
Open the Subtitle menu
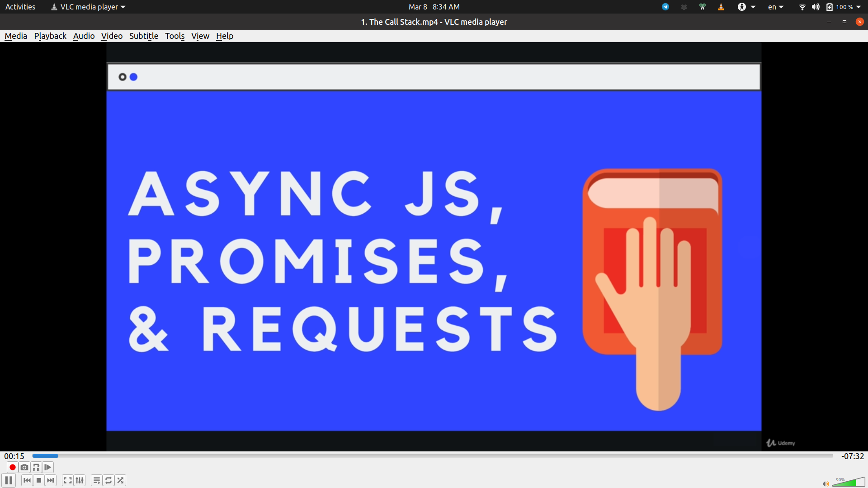point(143,36)
